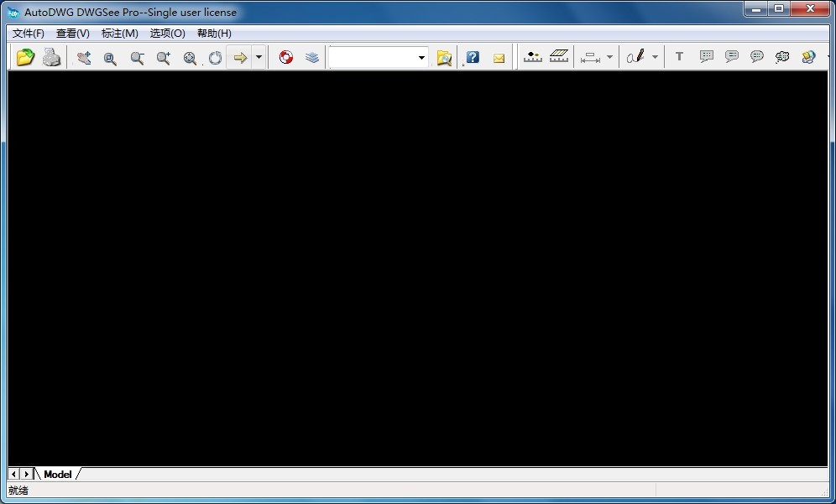The height and width of the screenshot is (504, 836).
Task: Click the zoom out magnifier
Action: [x=137, y=57]
